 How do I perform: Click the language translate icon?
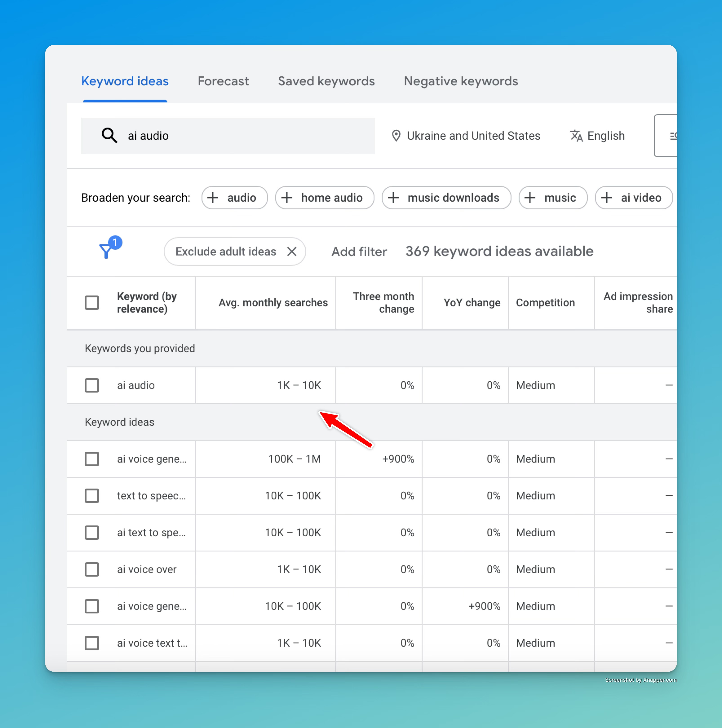pos(576,136)
